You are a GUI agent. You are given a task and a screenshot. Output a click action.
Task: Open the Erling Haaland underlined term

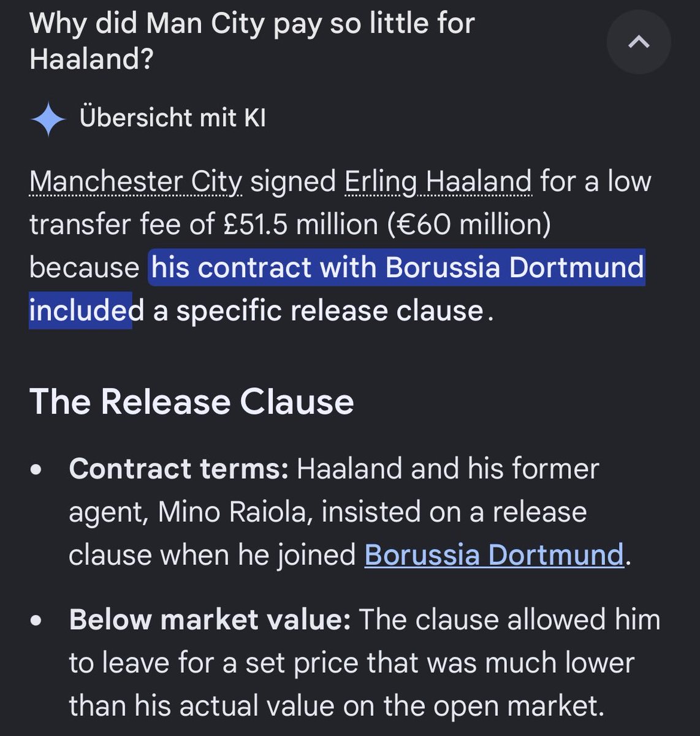tap(438, 182)
